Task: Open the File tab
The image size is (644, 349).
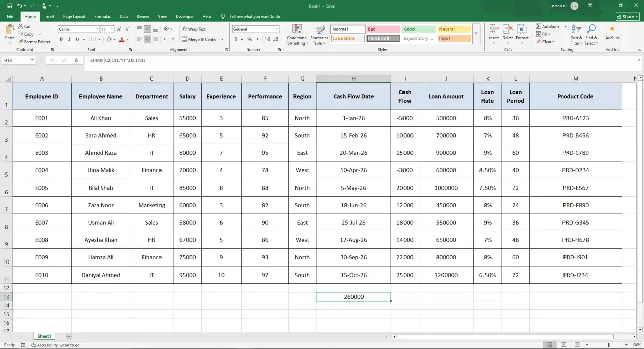Action: tap(10, 16)
